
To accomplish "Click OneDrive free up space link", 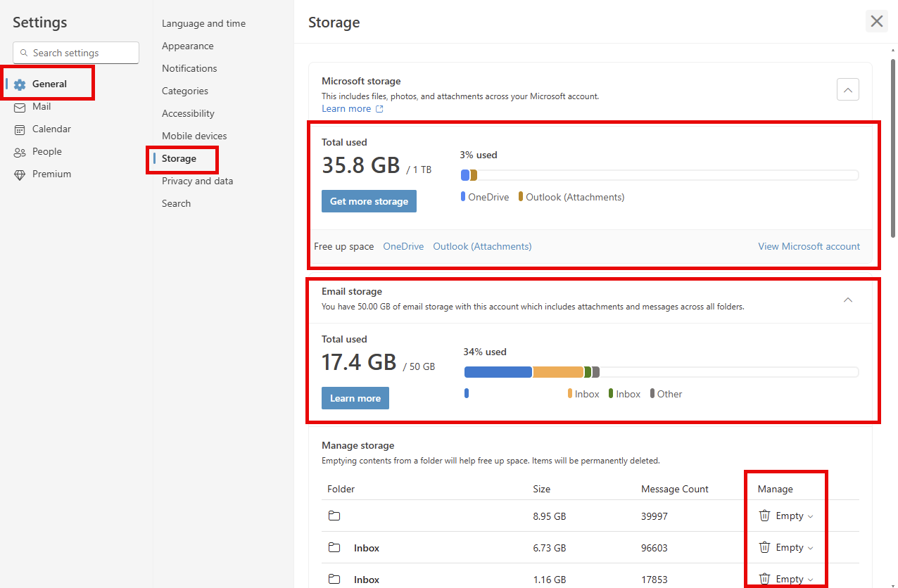I will (403, 246).
